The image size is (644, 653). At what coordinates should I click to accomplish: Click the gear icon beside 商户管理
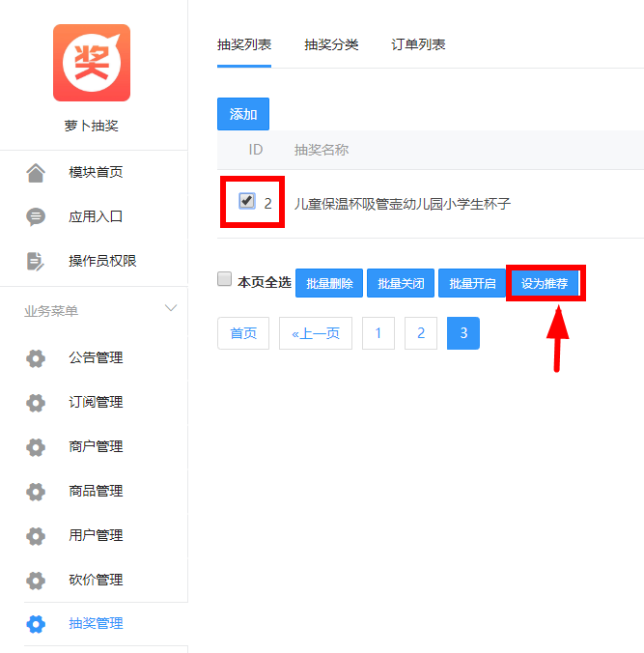click(36, 447)
